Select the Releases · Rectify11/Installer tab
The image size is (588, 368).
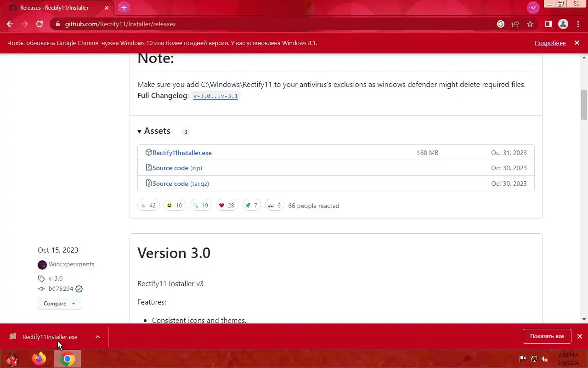click(x=59, y=8)
